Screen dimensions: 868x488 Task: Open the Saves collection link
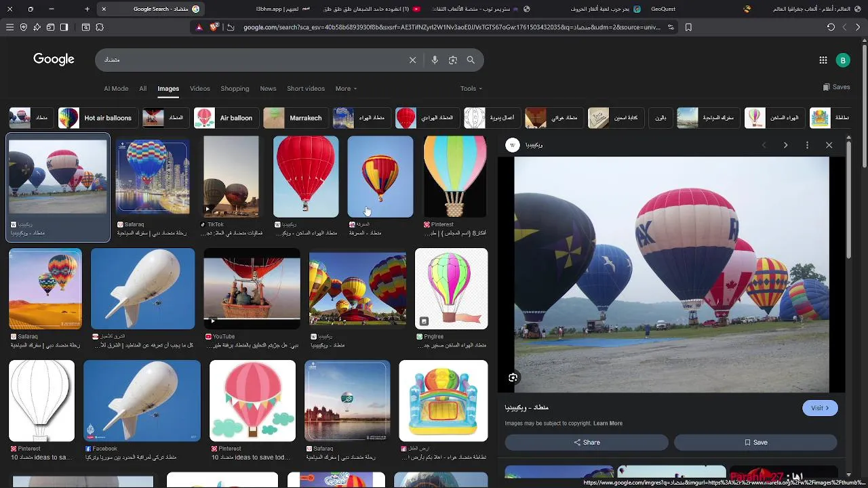coord(836,87)
